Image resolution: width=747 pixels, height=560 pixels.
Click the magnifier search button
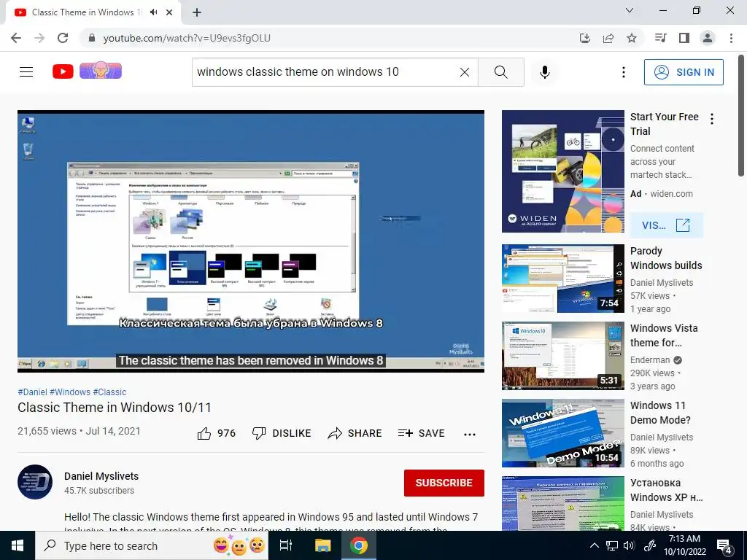(x=500, y=72)
